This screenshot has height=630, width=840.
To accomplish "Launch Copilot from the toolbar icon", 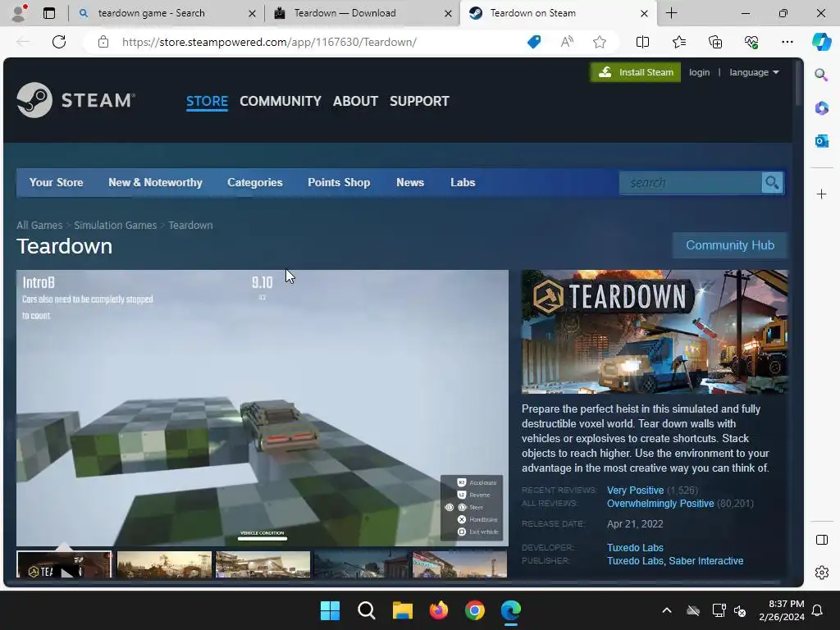I will point(821,42).
